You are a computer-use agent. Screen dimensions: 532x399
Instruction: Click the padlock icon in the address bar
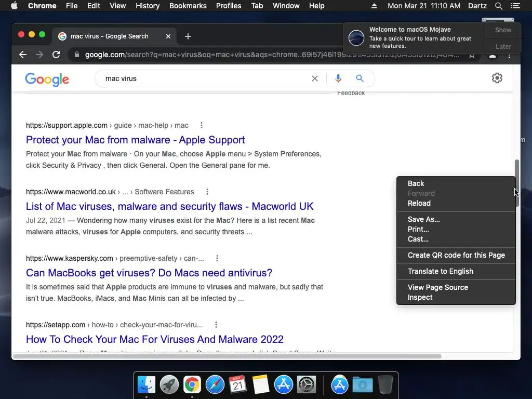(x=77, y=55)
